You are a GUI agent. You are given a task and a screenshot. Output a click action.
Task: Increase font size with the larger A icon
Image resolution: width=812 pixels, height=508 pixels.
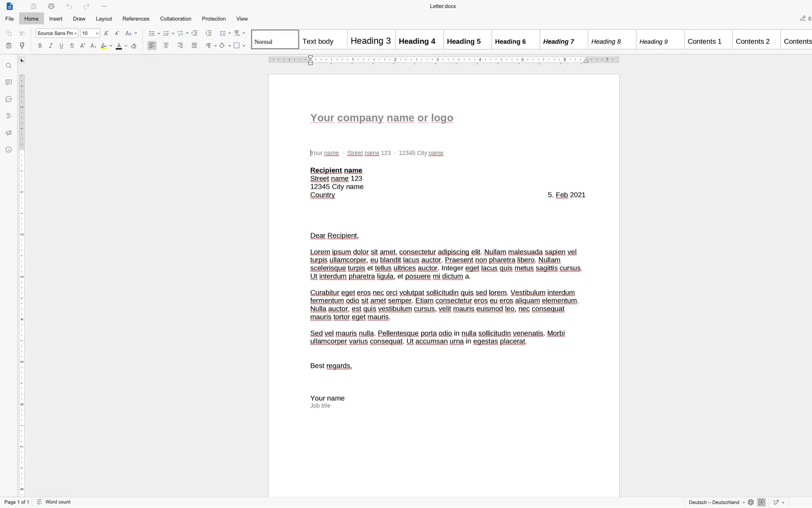tap(106, 33)
